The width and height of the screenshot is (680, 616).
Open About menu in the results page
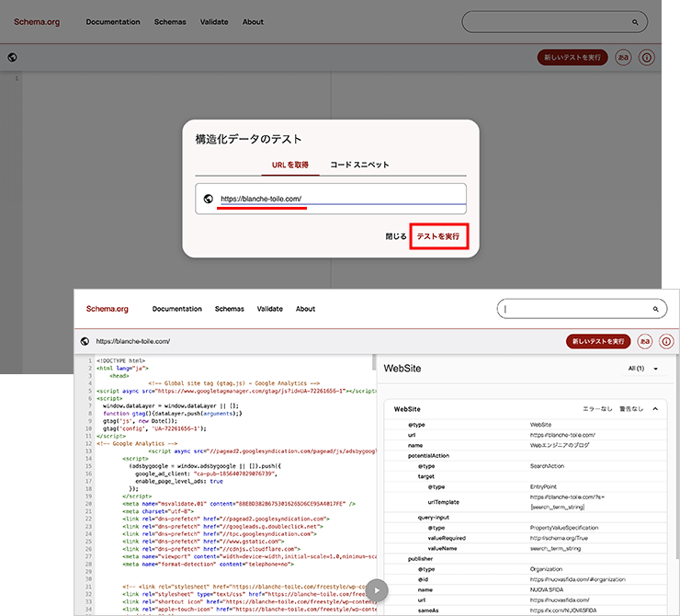click(305, 309)
